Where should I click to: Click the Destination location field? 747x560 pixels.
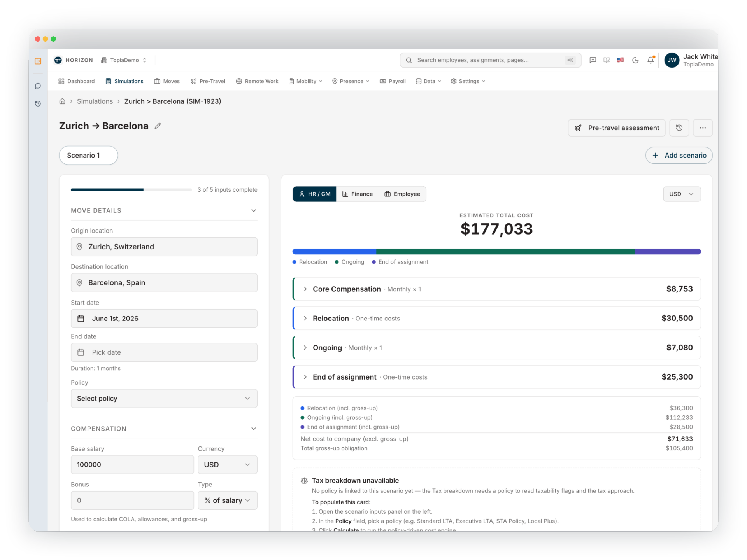click(164, 283)
